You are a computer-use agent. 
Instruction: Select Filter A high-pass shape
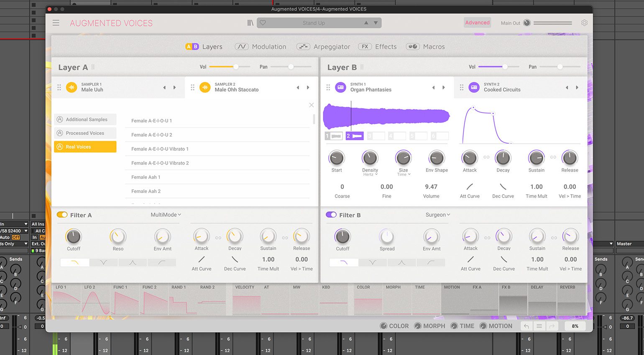tap(161, 263)
